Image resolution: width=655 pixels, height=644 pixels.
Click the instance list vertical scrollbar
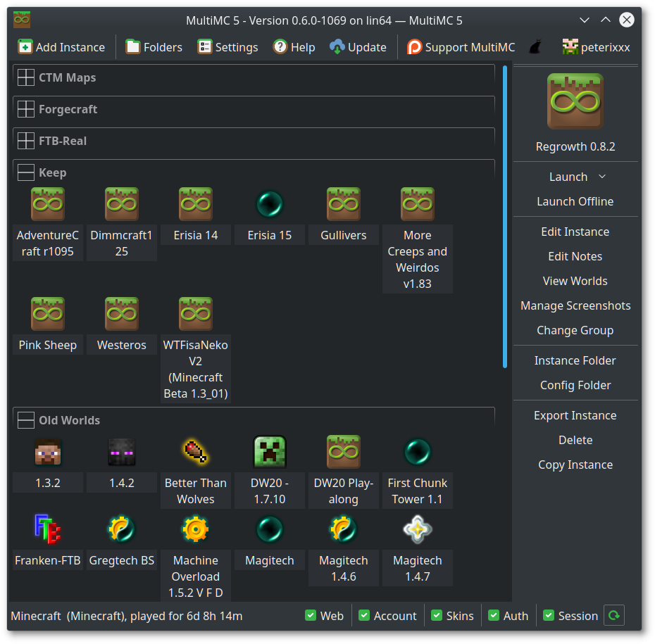[x=504, y=217]
